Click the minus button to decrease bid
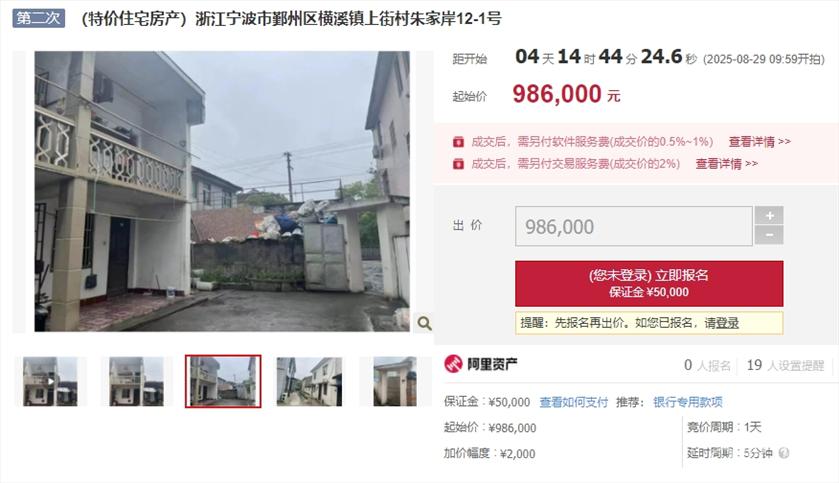This screenshot has width=839, height=483. 769,235
